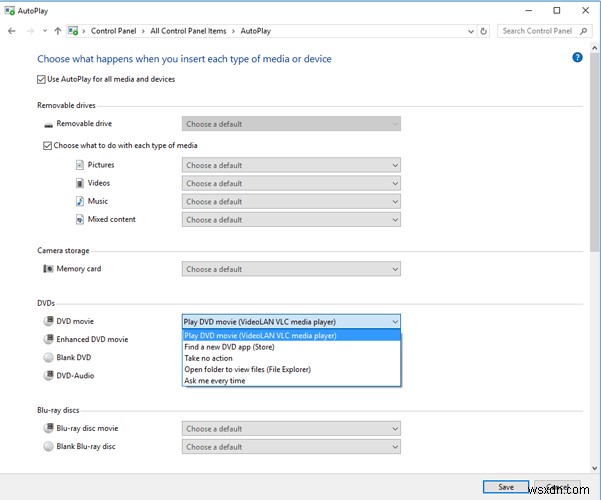The image size is (601, 500).
Task: Click the blue help question mark icon
Action: (577, 58)
